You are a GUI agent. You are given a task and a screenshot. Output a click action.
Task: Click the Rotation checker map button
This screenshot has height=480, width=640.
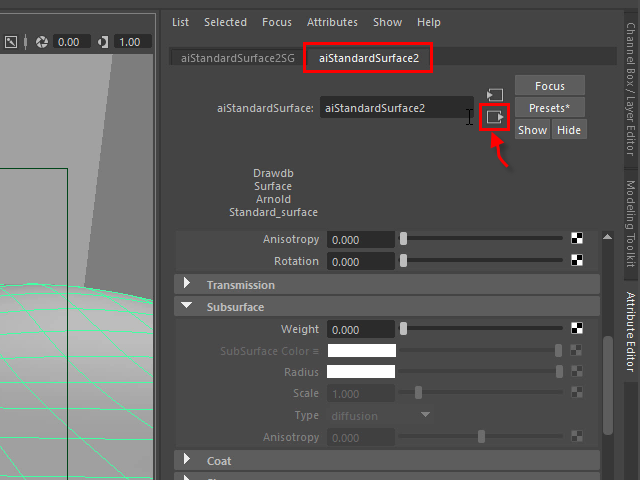coord(577,261)
